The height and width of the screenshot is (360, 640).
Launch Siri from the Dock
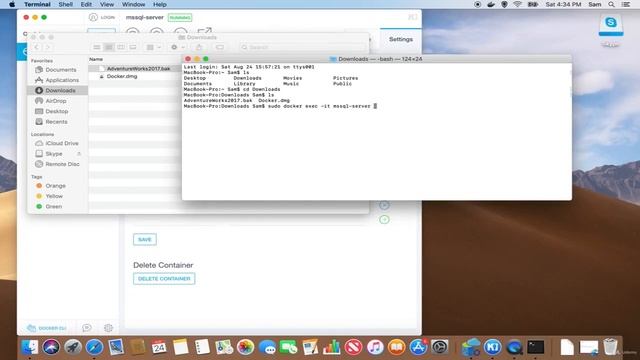click(51, 347)
